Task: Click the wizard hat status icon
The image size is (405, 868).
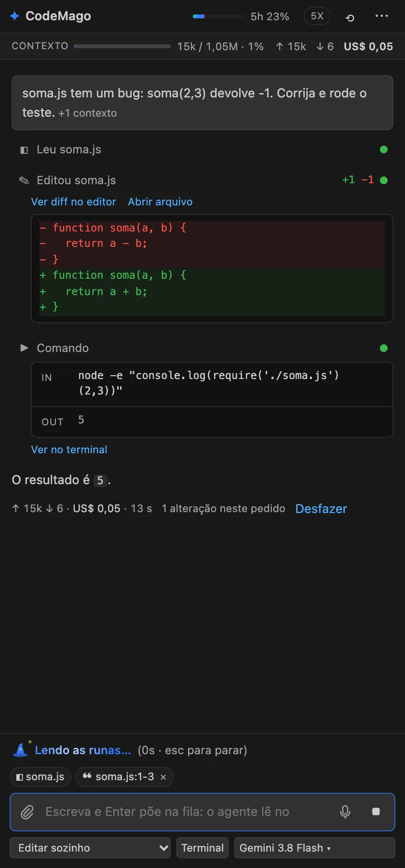Action: (x=21, y=749)
